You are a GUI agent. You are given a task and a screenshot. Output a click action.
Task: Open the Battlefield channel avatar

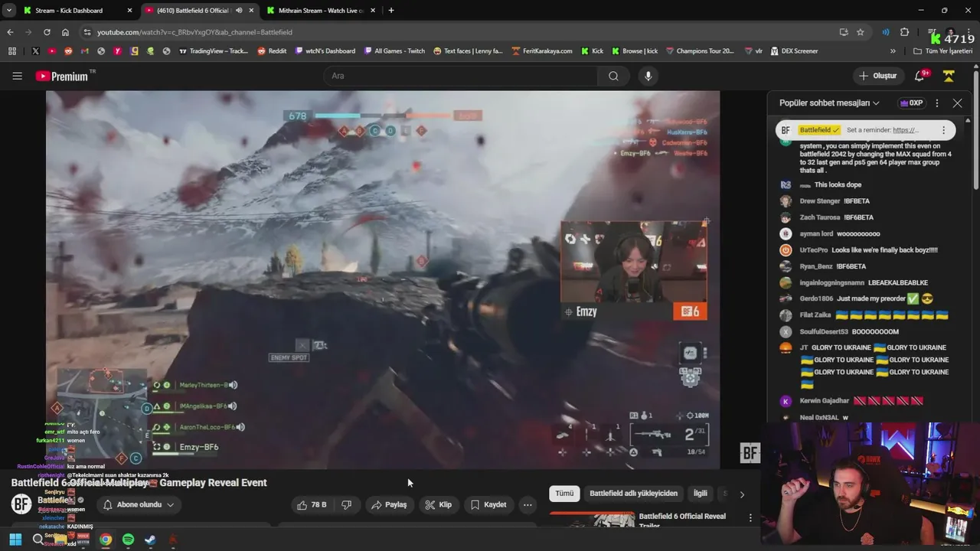point(21,504)
